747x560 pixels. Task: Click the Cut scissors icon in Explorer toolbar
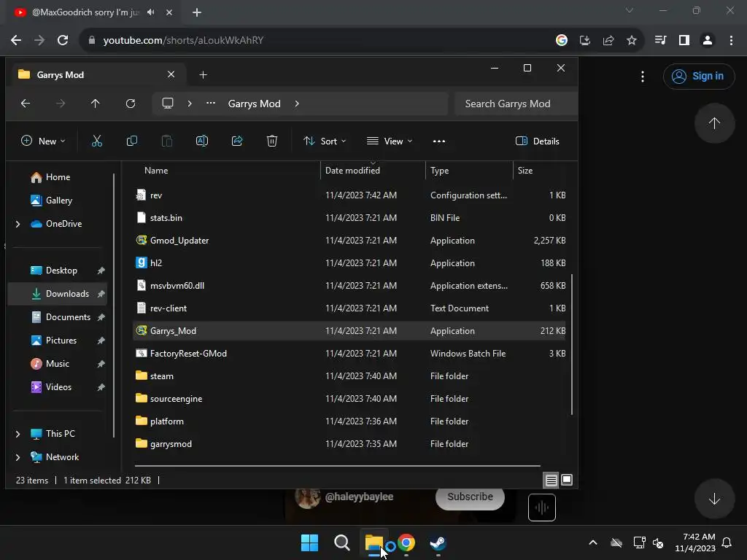97,141
